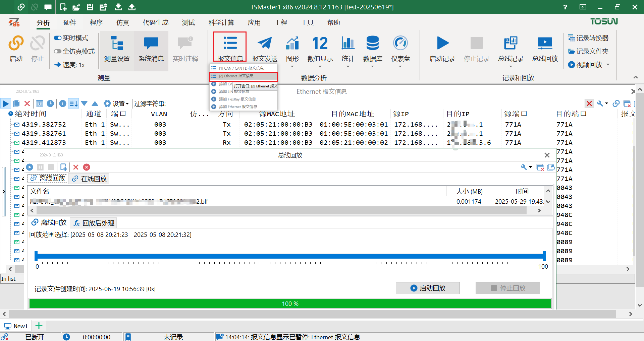This screenshot has width=644, height=341.
Task: Select 硬件 ribbon tab
Action: click(x=70, y=22)
